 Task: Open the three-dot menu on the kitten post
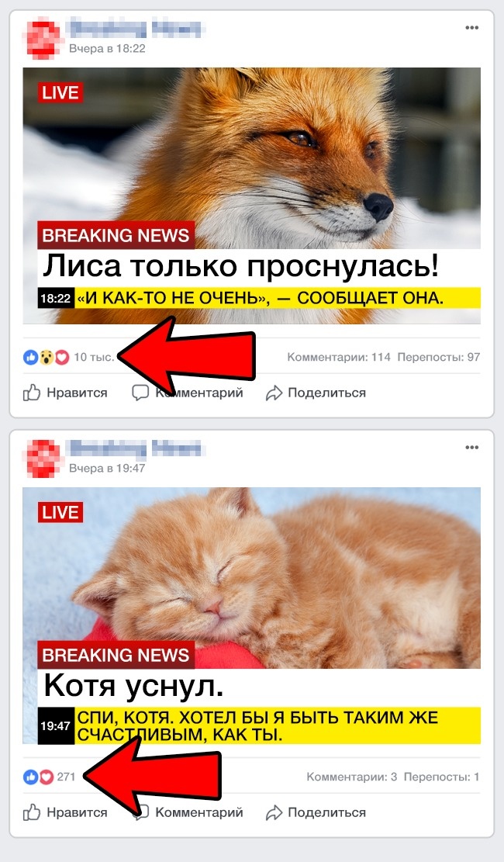pyautogui.click(x=471, y=447)
